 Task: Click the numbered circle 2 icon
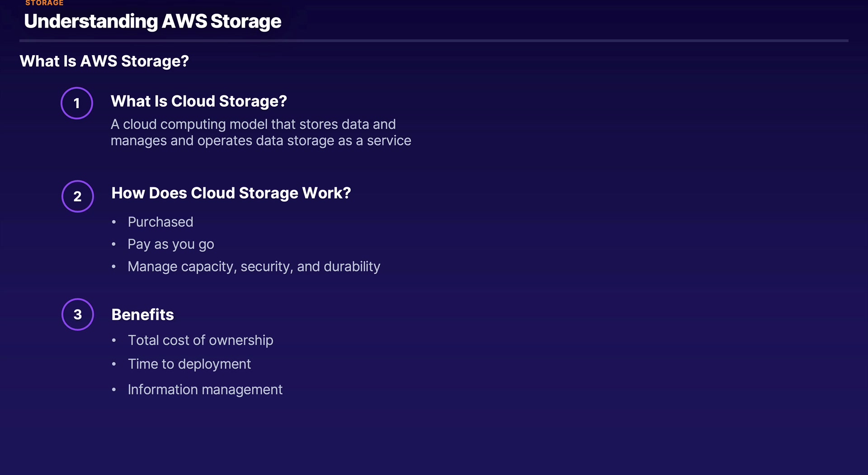[78, 196]
